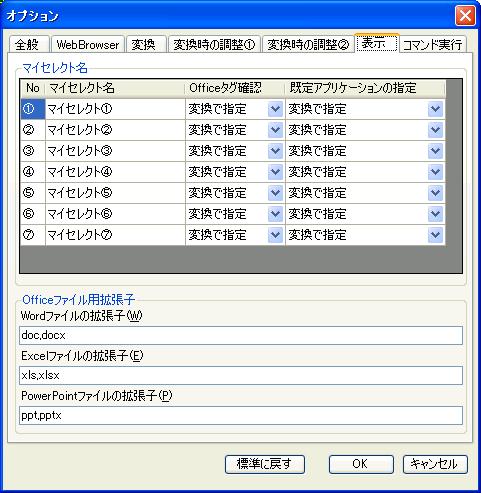Click the Word extensions field containing doc,docx

(241, 335)
